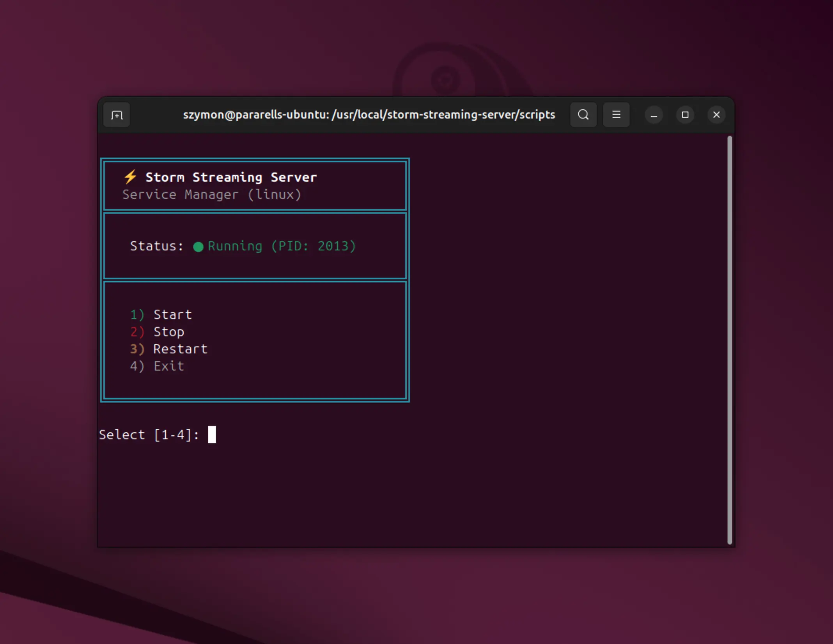Click the Storm Streaming Server heading
The image size is (833, 644).
click(x=231, y=177)
